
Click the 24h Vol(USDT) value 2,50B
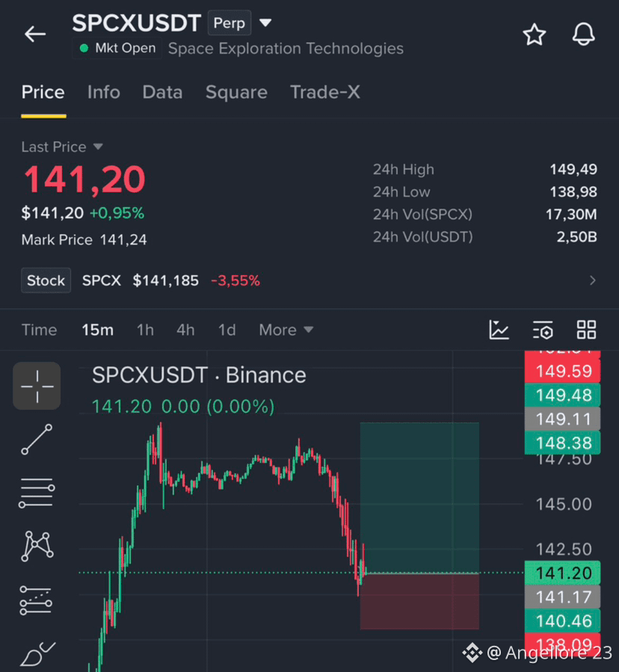click(x=576, y=236)
